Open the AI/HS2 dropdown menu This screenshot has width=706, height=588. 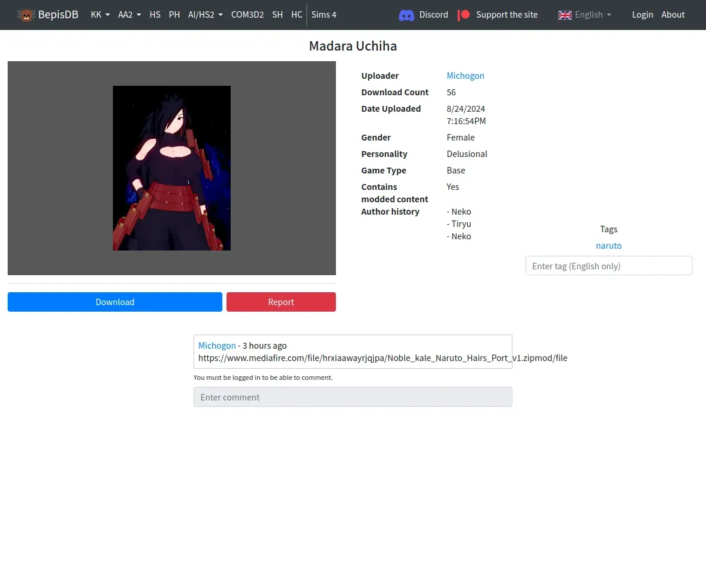[205, 15]
